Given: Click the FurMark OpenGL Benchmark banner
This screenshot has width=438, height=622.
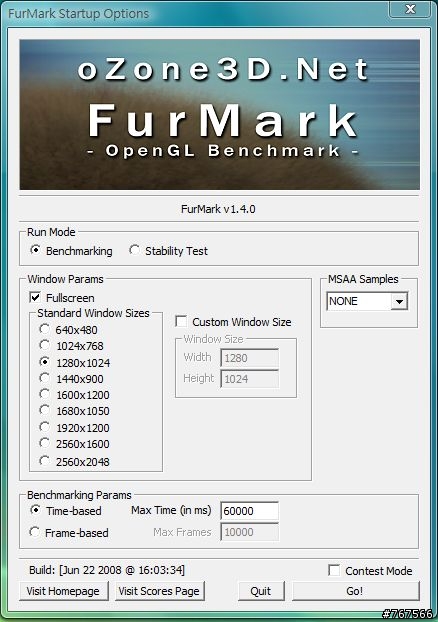Looking at the screenshot, I should (219, 115).
